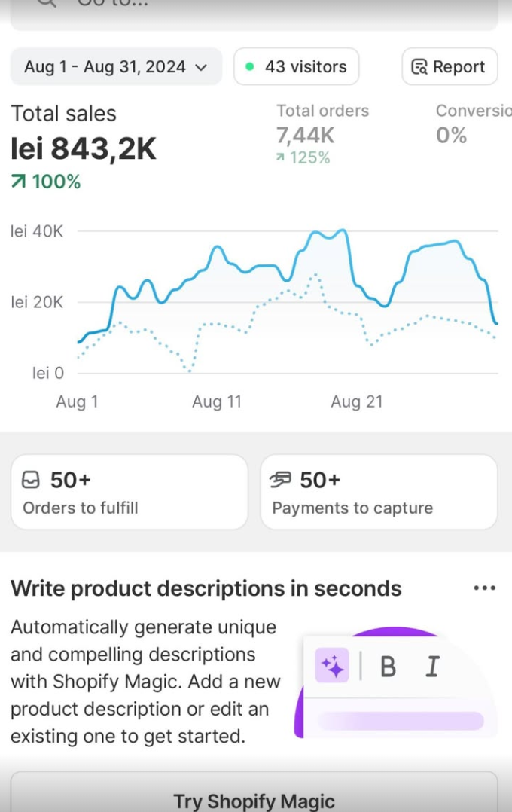
Task: Click the Report icon button
Action: click(419, 67)
